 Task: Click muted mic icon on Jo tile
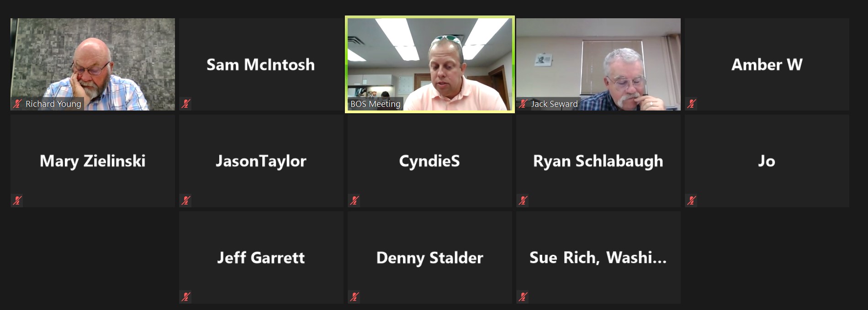coord(691,200)
